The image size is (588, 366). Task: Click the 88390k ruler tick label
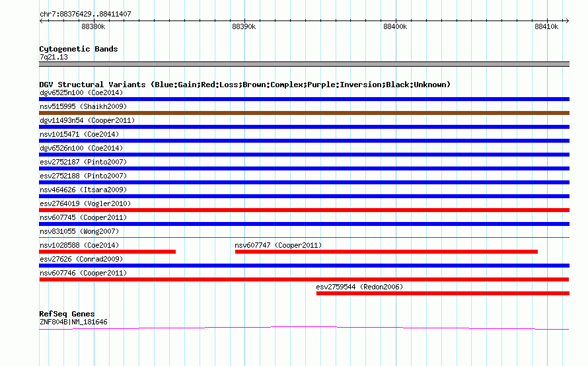pyautogui.click(x=244, y=26)
